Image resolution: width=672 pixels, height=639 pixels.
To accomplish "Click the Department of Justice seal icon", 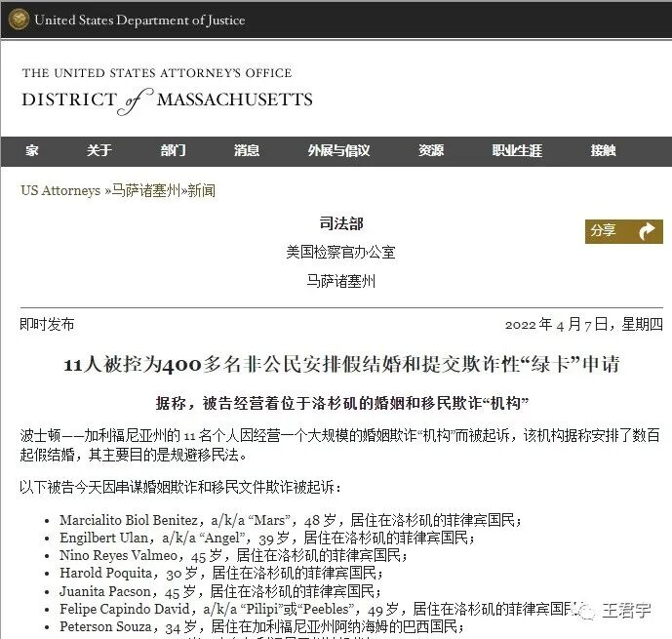I will pyautogui.click(x=19, y=20).
